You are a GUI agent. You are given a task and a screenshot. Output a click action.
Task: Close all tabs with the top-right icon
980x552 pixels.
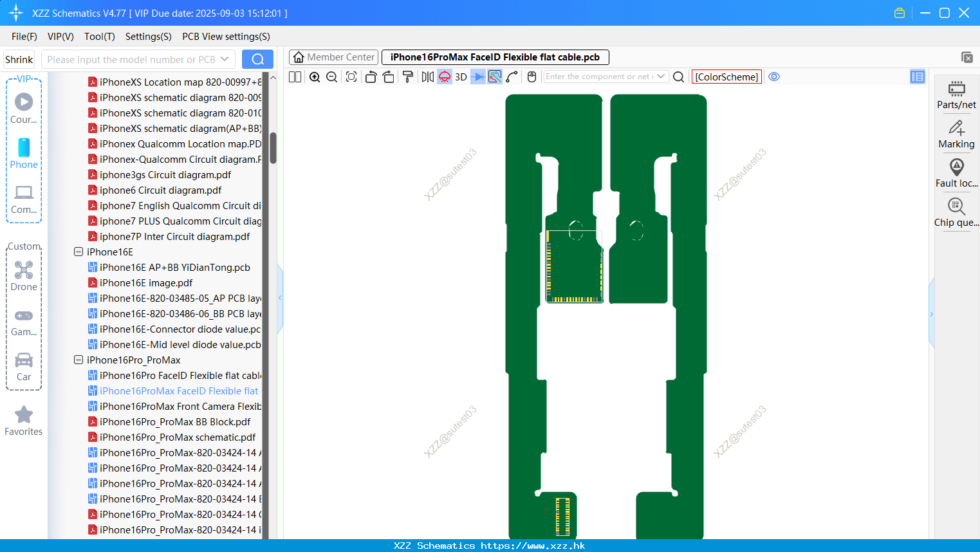click(x=966, y=57)
